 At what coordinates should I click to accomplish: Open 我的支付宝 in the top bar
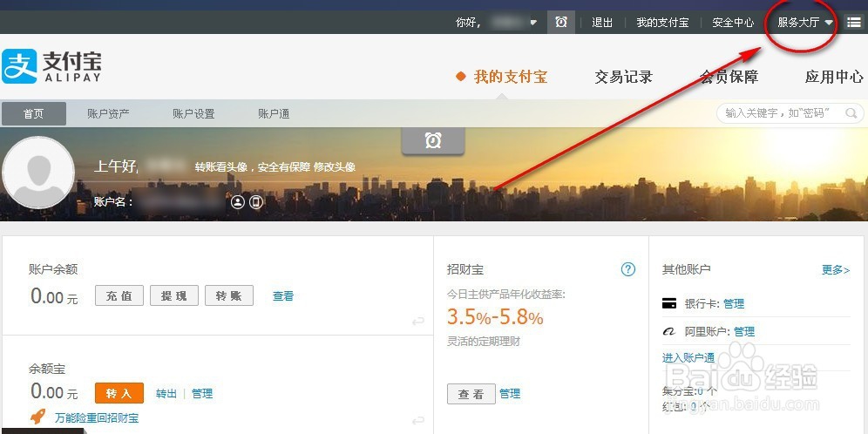pos(662,23)
